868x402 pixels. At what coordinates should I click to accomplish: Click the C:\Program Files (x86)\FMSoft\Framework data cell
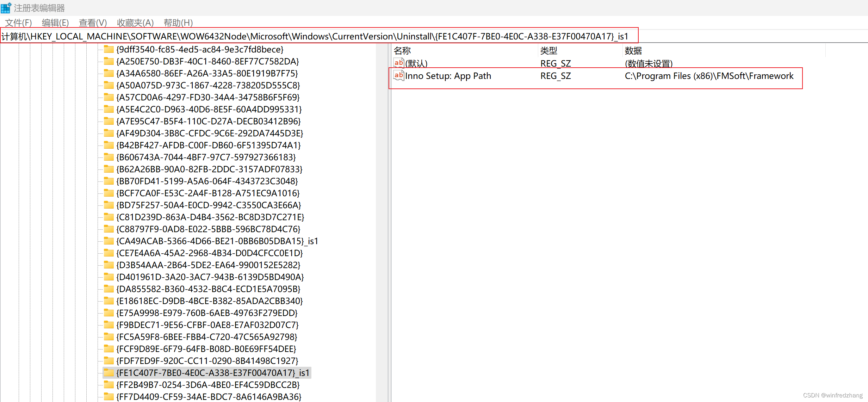709,76
